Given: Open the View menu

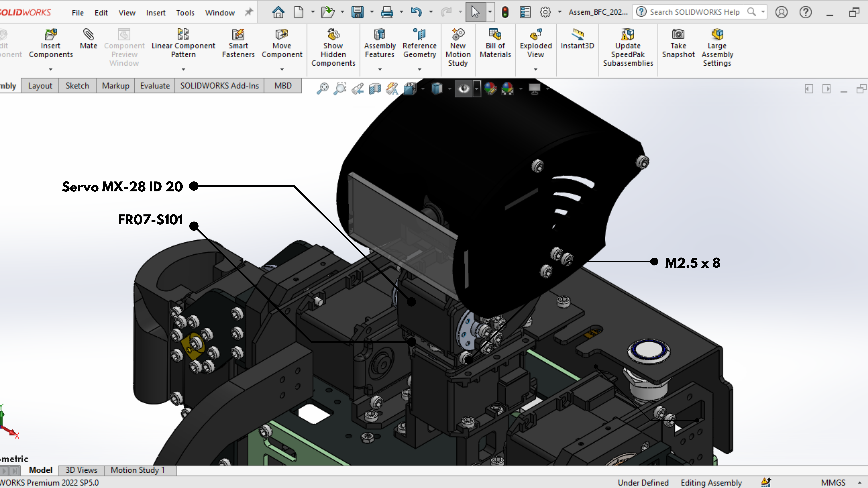Looking at the screenshot, I should [x=127, y=13].
